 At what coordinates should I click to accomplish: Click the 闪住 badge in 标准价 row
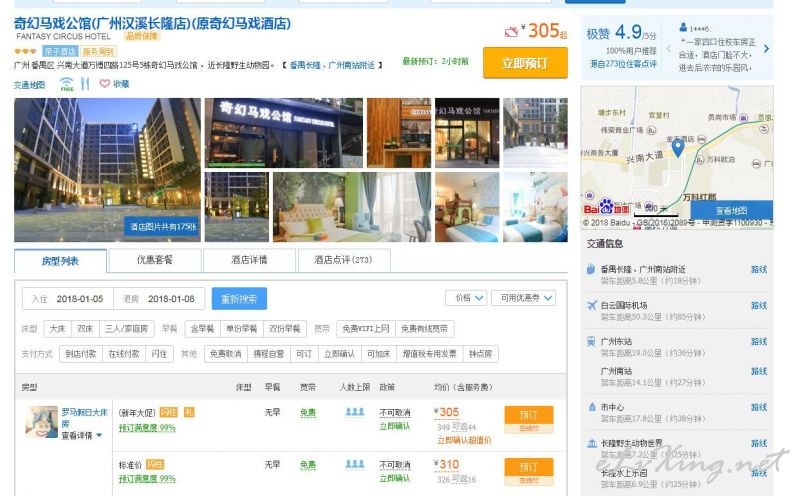click(x=155, y=464)
